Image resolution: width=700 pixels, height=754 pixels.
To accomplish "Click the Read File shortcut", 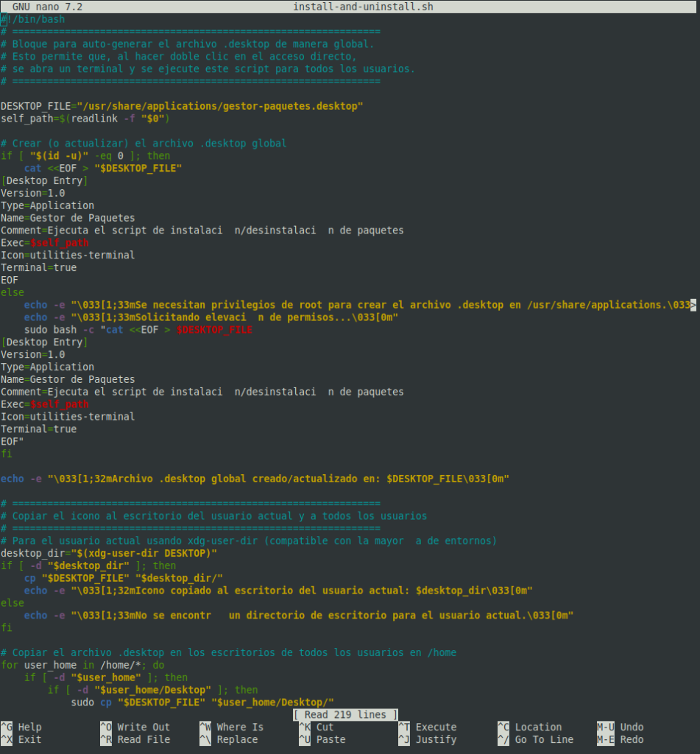I will [x=135, y=739].
